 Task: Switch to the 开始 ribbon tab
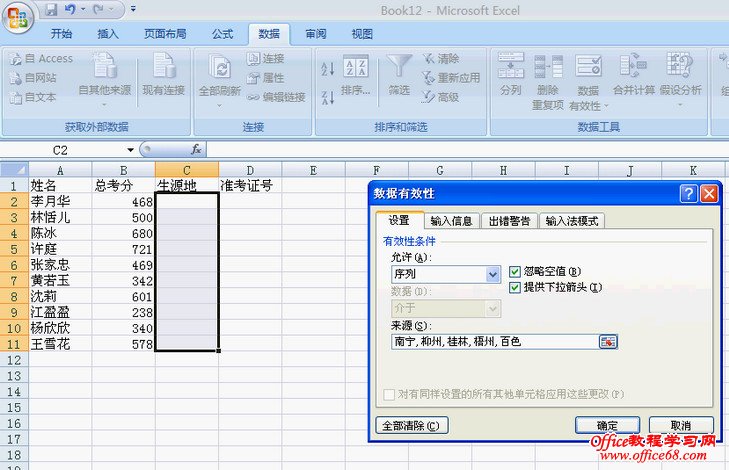[61, 34]
